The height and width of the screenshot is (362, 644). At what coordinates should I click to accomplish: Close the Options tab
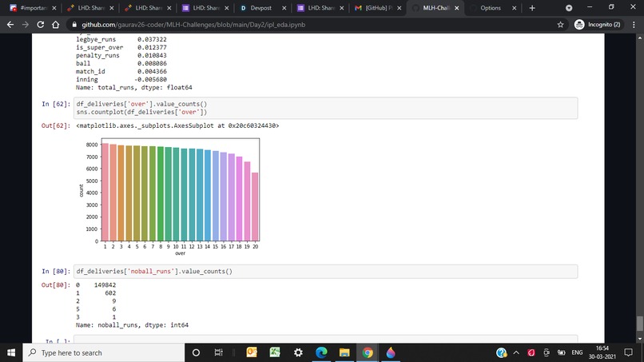point(514,8)
